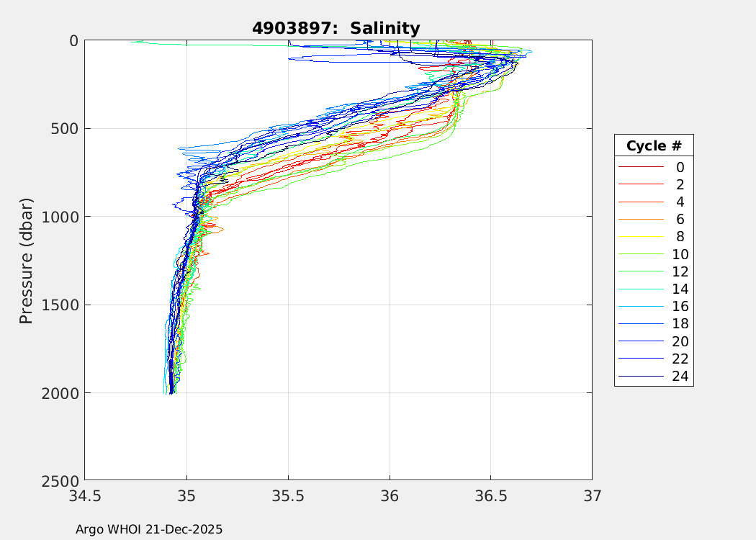Select the 'Pressure (dbar)' y-axis label
This screenshot has height=540, width=756.
[x=26, y=260]
